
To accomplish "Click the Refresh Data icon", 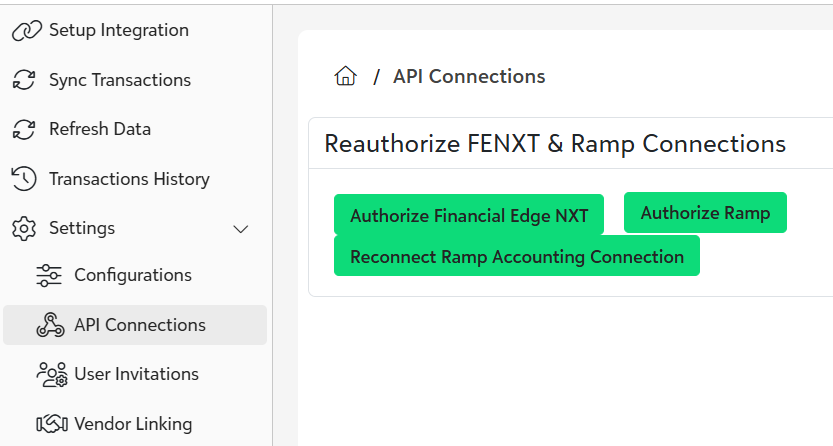I will [x=24, y=130].
